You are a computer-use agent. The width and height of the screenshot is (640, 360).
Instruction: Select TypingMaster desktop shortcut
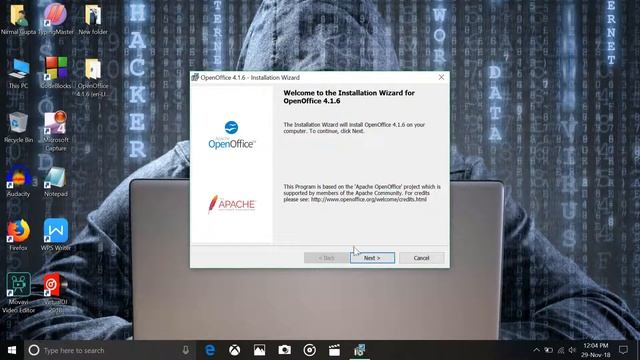tap(56, 20)
